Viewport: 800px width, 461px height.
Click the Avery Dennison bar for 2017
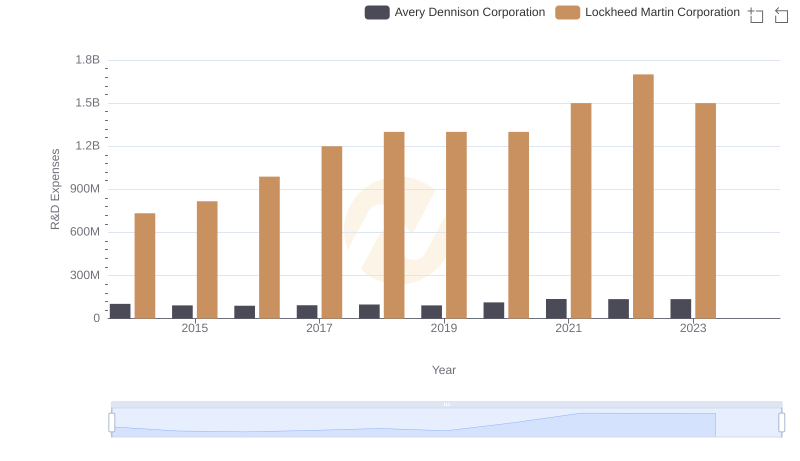click(x=307, y=312)
